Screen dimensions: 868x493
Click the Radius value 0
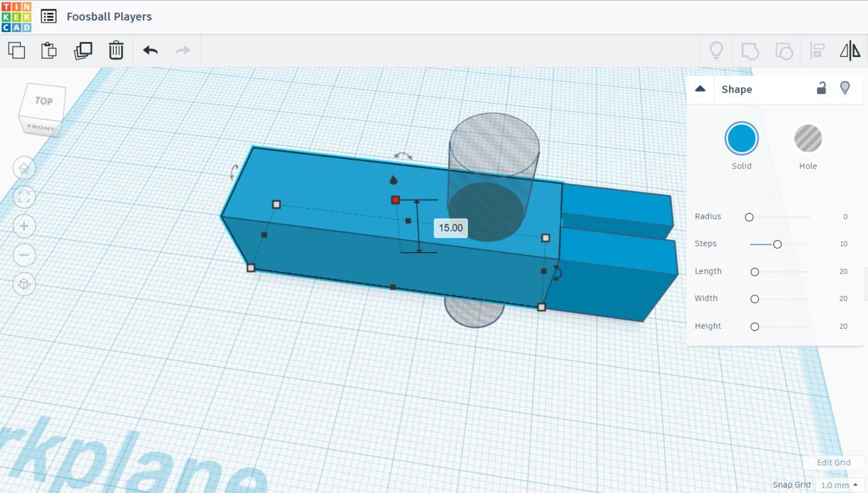[x=845, y=216]
